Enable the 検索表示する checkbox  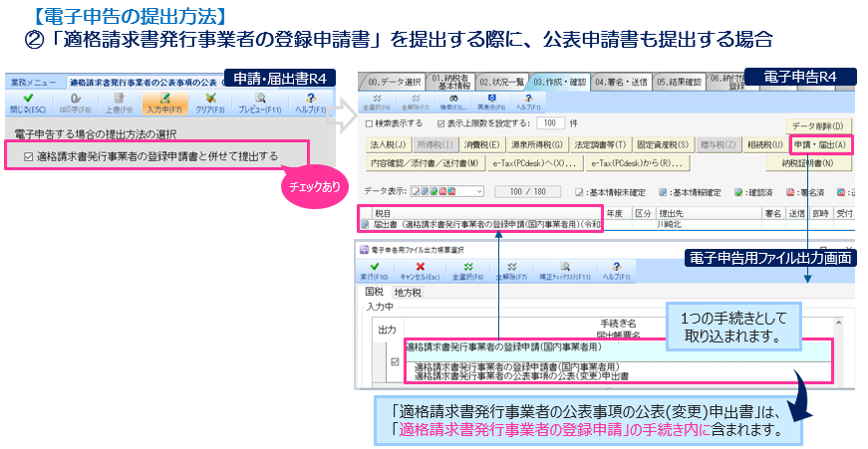(367, 123)
